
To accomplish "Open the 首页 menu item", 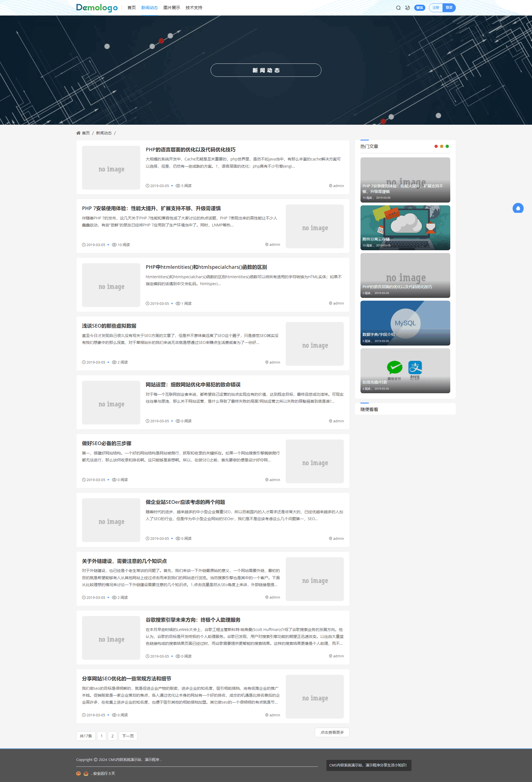I will (132, 8).
